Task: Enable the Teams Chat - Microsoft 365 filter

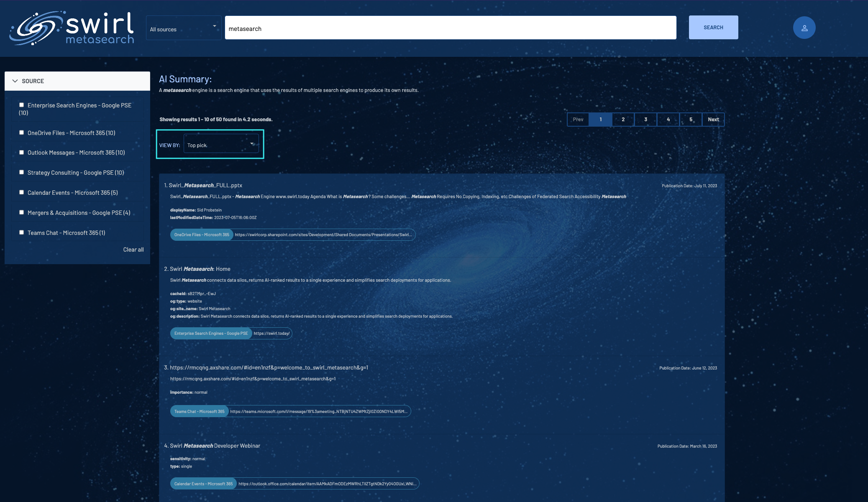Action: tap(21, 232)
